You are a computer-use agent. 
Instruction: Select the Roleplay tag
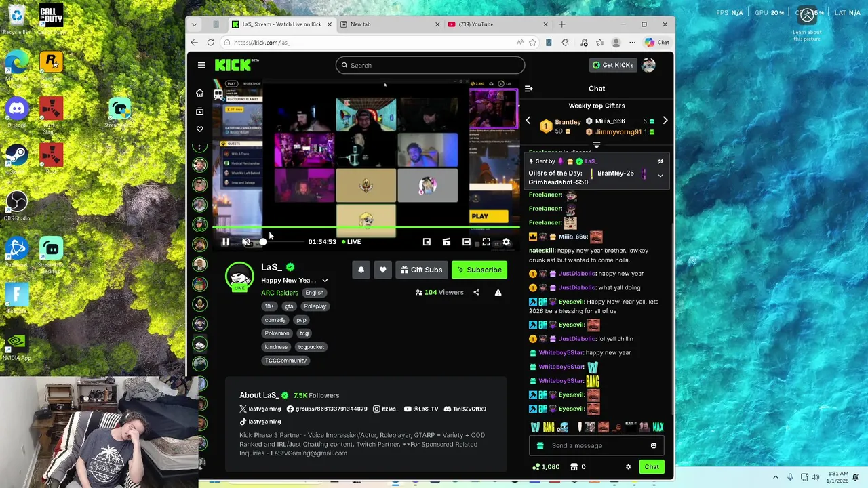click(315, 306)
